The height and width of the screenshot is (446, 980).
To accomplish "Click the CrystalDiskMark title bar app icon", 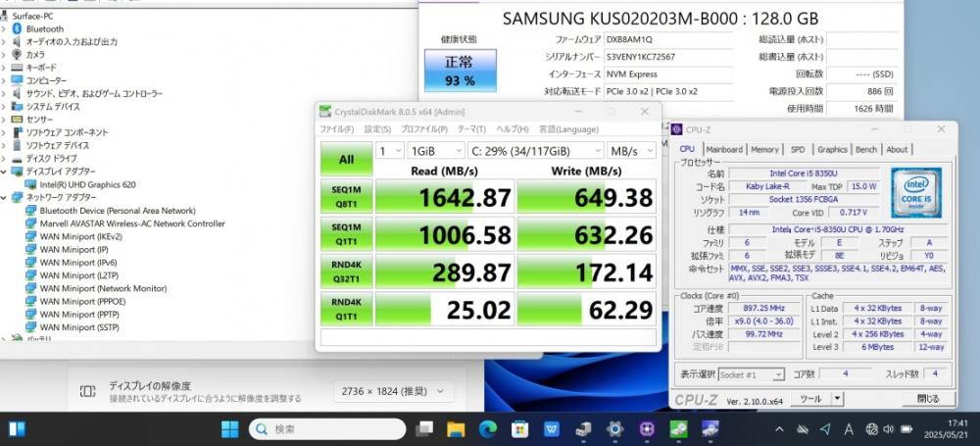I will [x=325, y=112].
